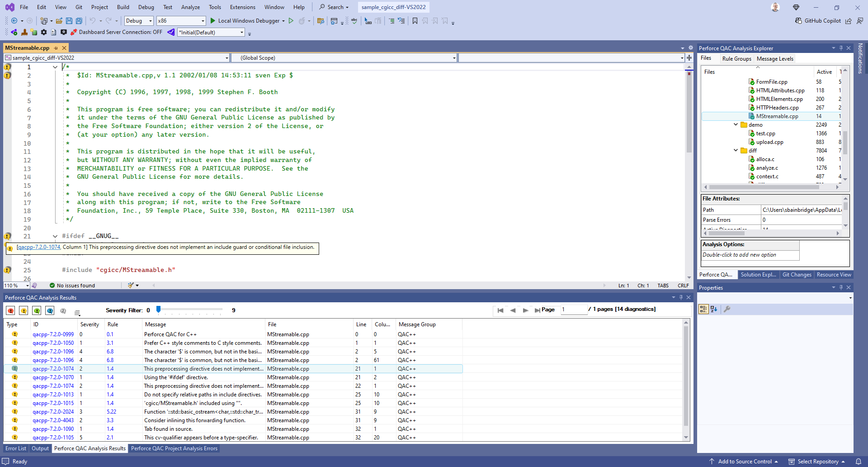868x467 pixels.
Task: Open the qacpp-7.2.0-2024 diagnostic link
Action: (x=53, y=412)
